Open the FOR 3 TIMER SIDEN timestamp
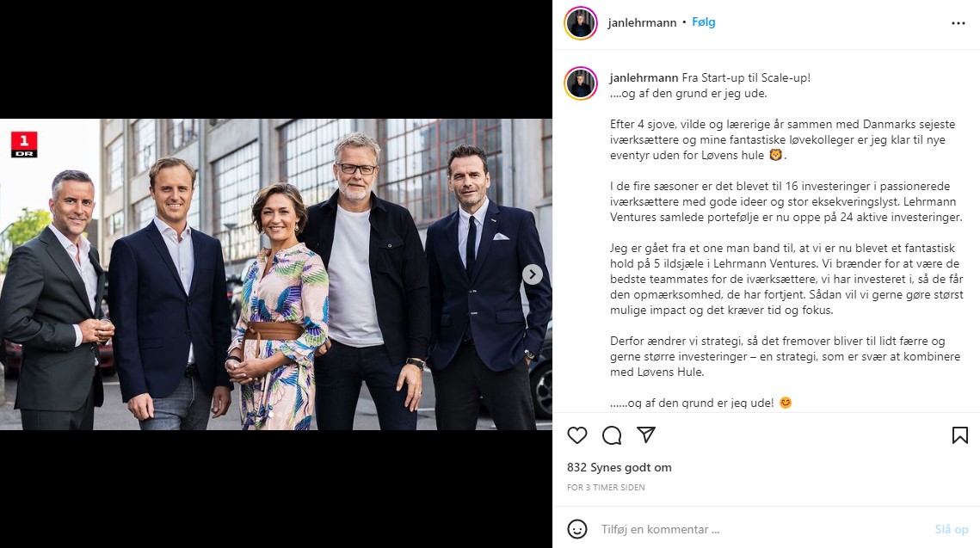 coord(606,488)
